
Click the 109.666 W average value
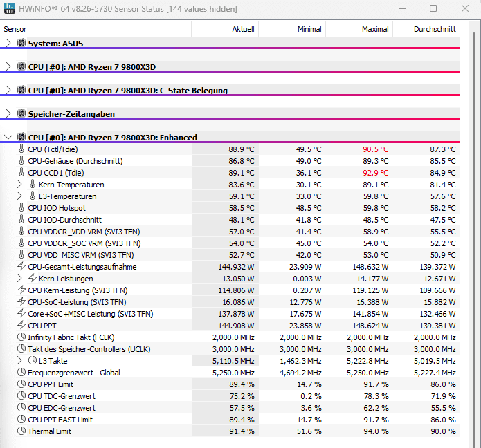click(438, 290)
